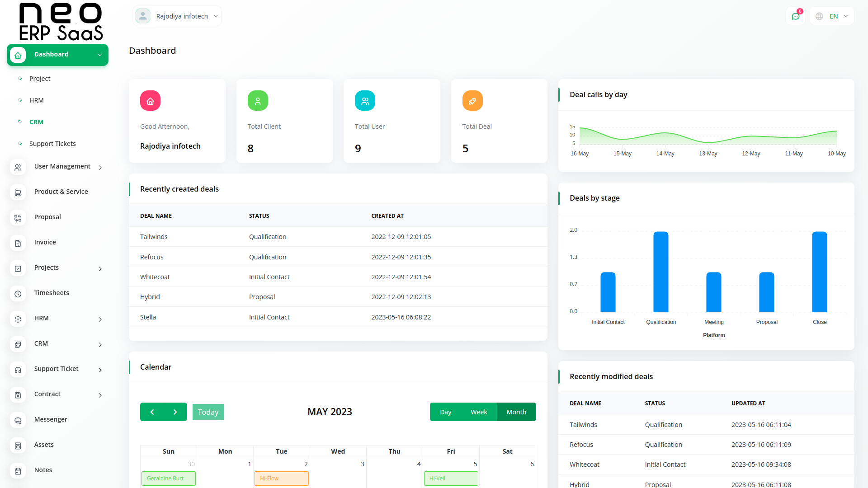The image size is (868, 488).
Task: Open the Support Tickets dashboard submenu
Action: point(52,144)
